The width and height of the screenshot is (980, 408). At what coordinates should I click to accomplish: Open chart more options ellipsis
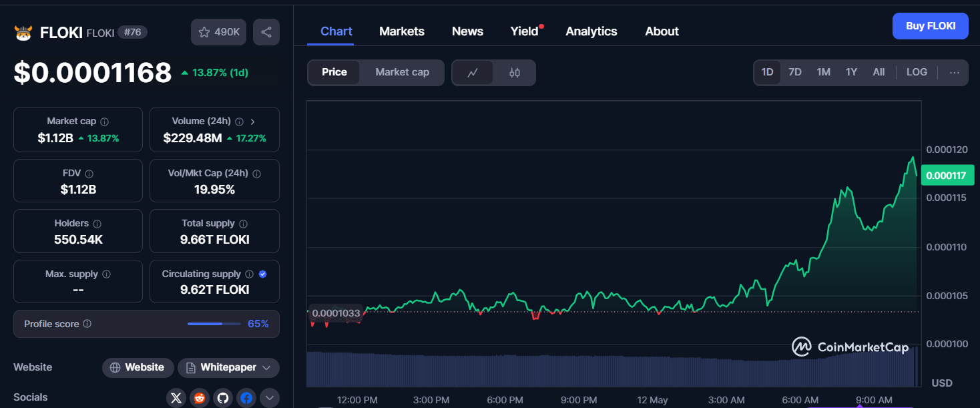[x=955, y=72]
